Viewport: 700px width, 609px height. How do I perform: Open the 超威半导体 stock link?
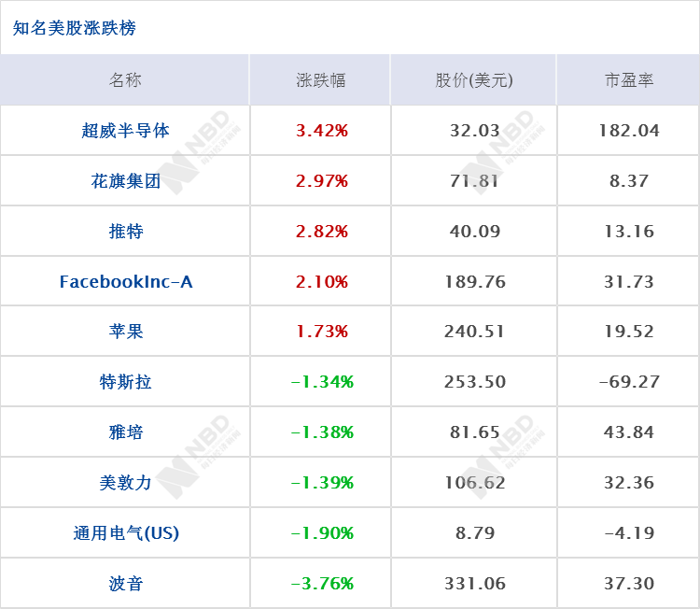(x=125, y=131)
